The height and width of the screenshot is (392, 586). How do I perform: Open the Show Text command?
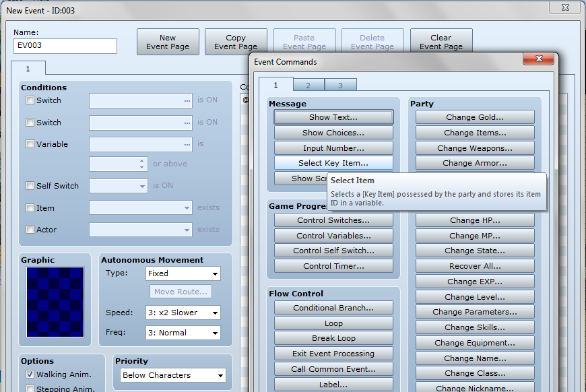click(333, 117)
